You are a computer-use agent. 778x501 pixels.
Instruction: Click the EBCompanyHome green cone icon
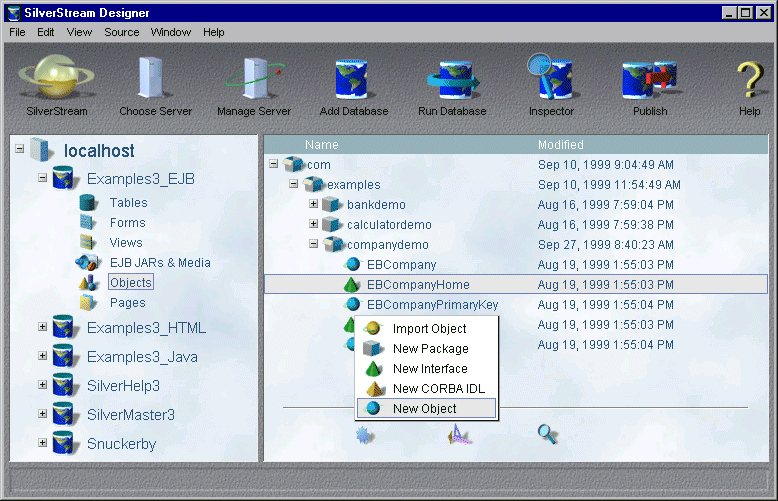click(352, 284)
